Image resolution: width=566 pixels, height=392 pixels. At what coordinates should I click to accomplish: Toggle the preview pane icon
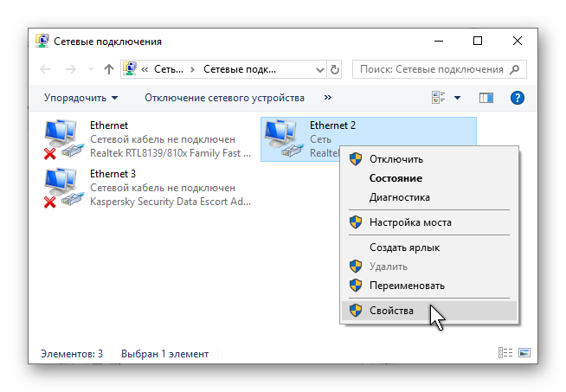pos(486,99)
